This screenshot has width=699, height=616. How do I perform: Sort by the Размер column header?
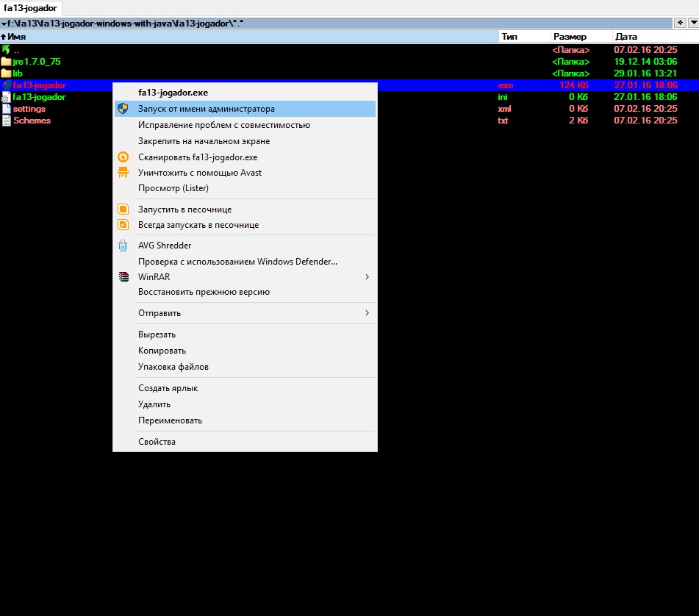click(x=581, y=37)
